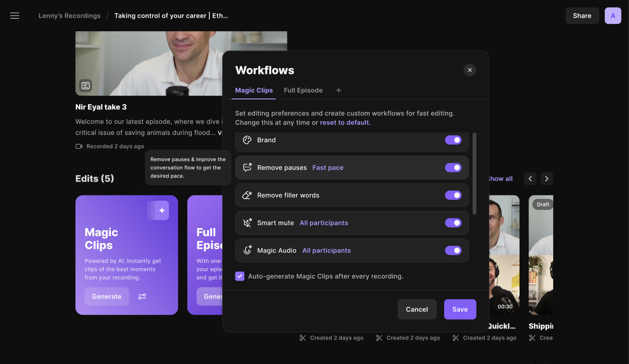
Task: Click the plus icon to add workflow
Action: tap(339, 90)
